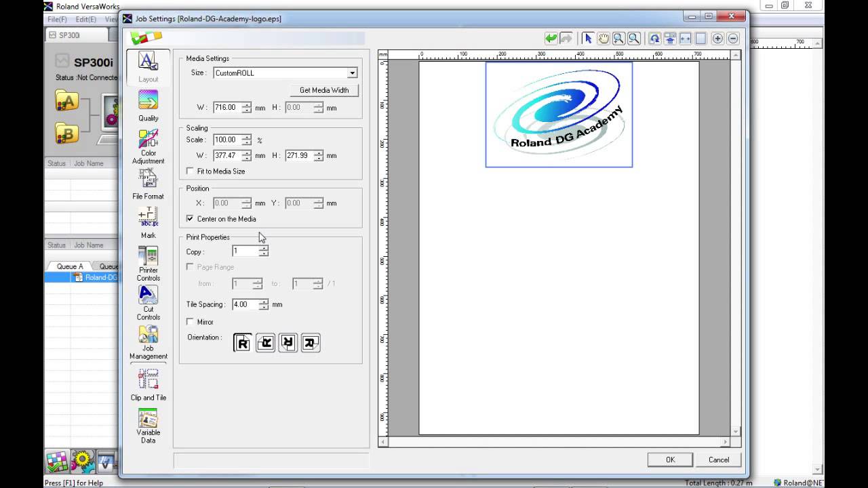This screenshot has width=868, height=488.
Task: Click the rotate view toolbar icon
Action: 654,39
